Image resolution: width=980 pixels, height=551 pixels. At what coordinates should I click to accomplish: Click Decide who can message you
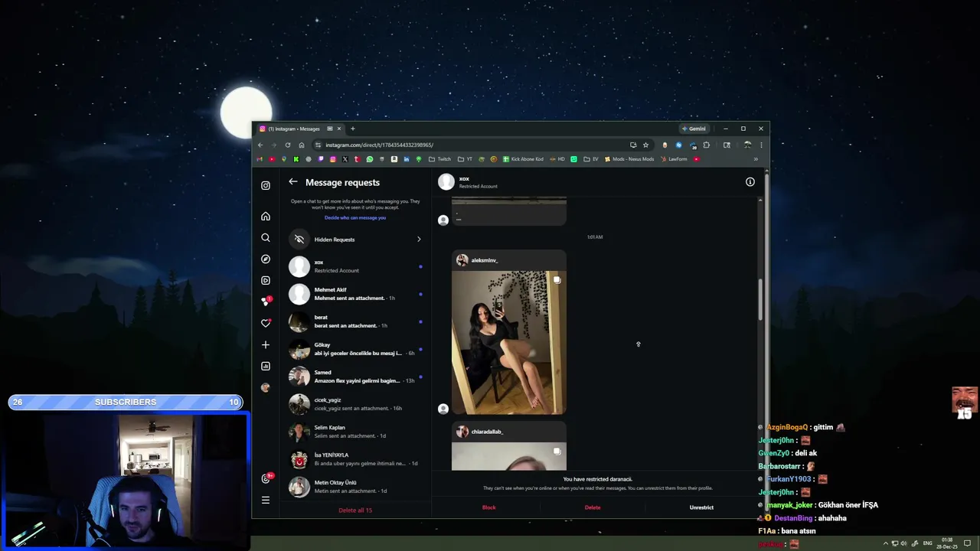pos(355,217)
